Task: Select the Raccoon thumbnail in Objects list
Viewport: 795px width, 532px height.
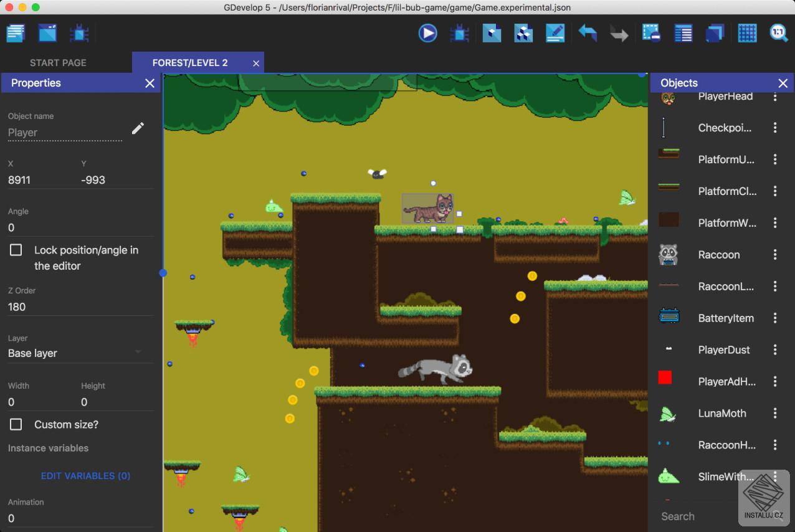Action: 669,254
